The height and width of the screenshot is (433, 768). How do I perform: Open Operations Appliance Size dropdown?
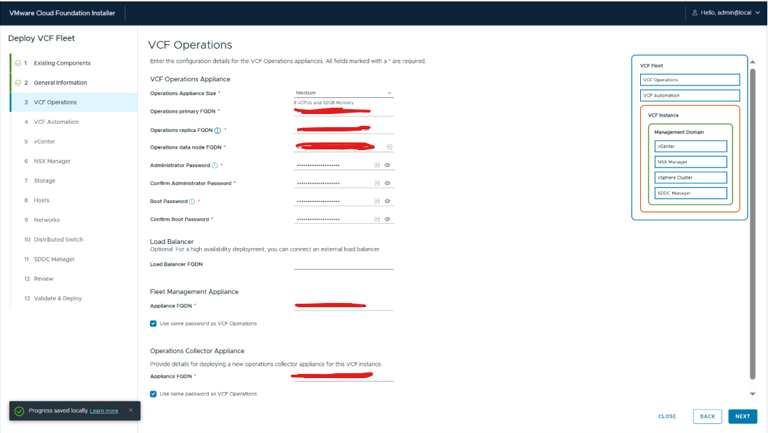tap(344, 93)
